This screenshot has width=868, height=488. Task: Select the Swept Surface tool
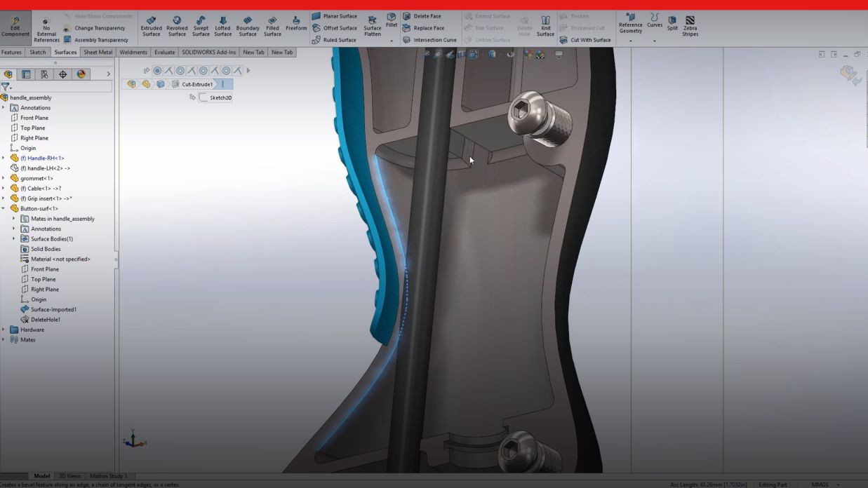click(201, 27)
